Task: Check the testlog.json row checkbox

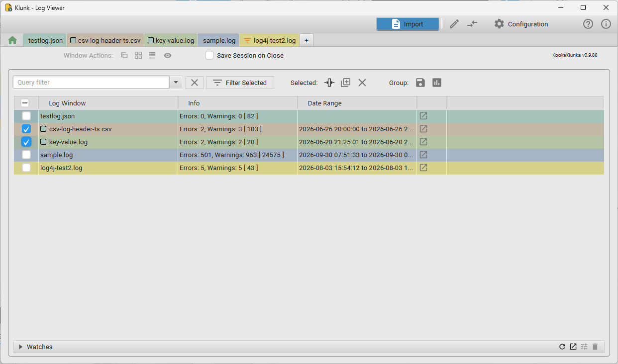Action: (26, 116)
